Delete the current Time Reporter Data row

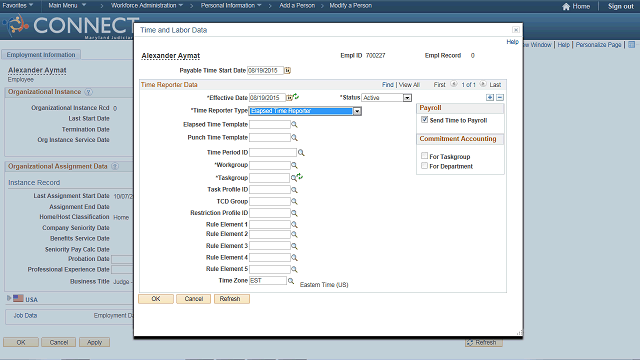coord(500,98)
